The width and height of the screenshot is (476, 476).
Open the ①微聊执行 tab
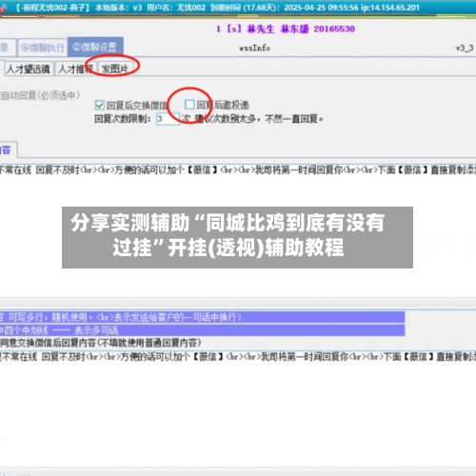pyautogui.click(x=43, y=48)
